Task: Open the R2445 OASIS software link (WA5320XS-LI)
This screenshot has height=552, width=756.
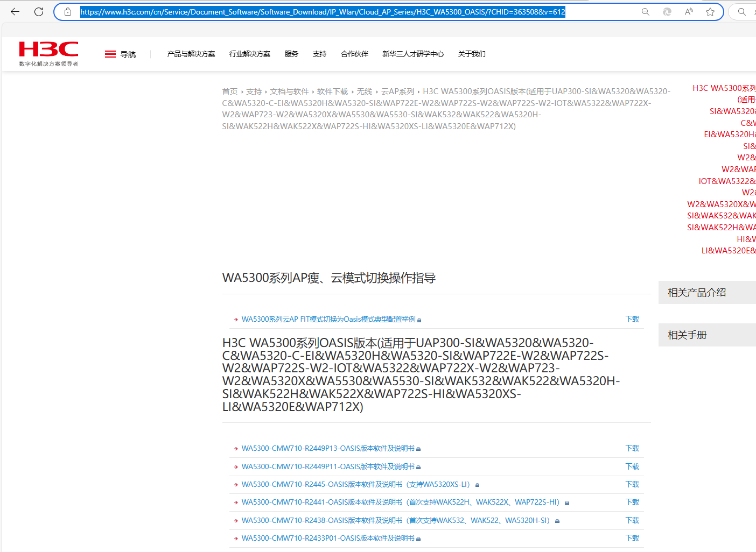Action: point(356,484)
